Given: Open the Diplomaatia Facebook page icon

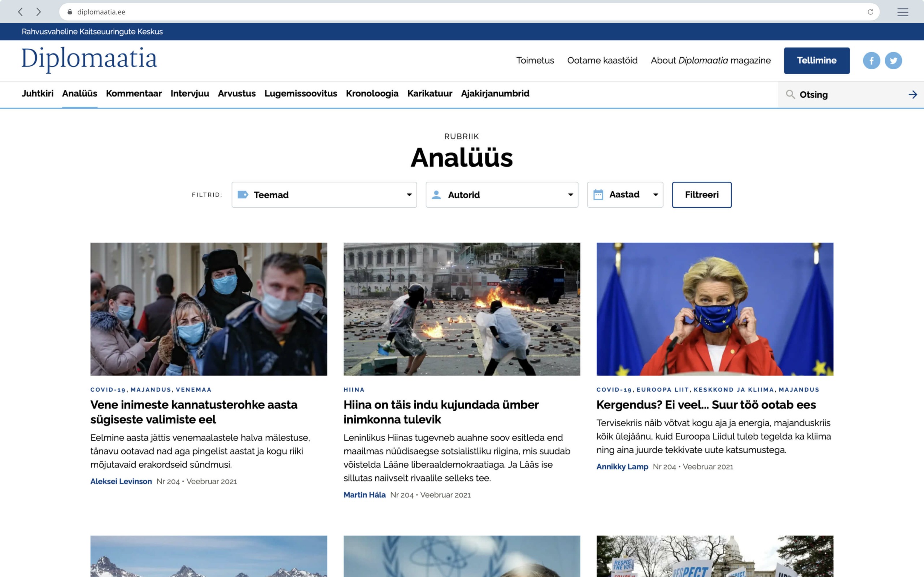Looking at the screenshot, I should pos(871,60).
